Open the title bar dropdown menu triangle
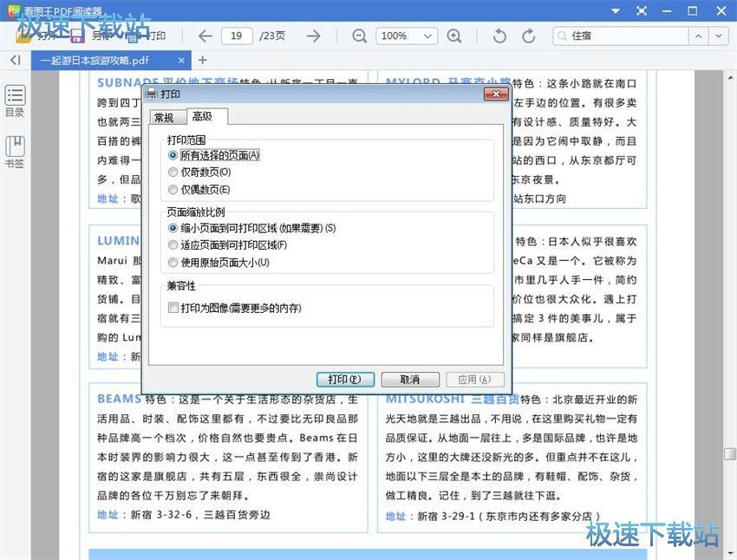This screenshot has height=560, width=737. tap(616, 10)
